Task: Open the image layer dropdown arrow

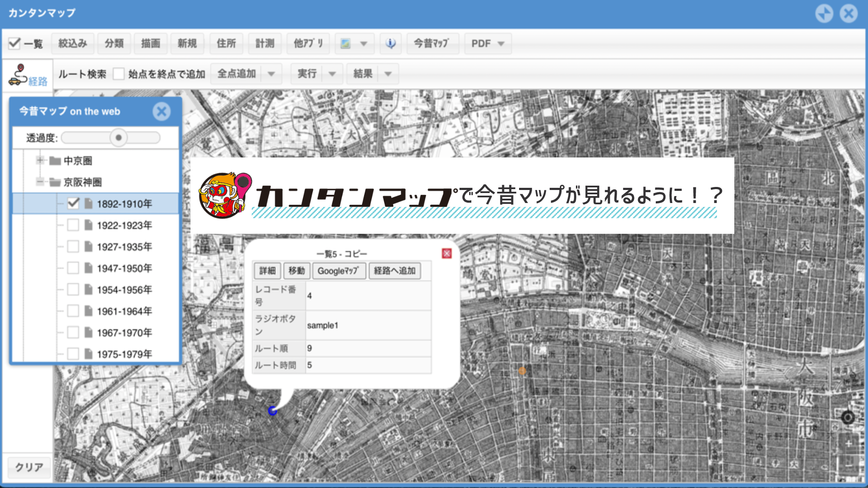Action: [364, 43]
